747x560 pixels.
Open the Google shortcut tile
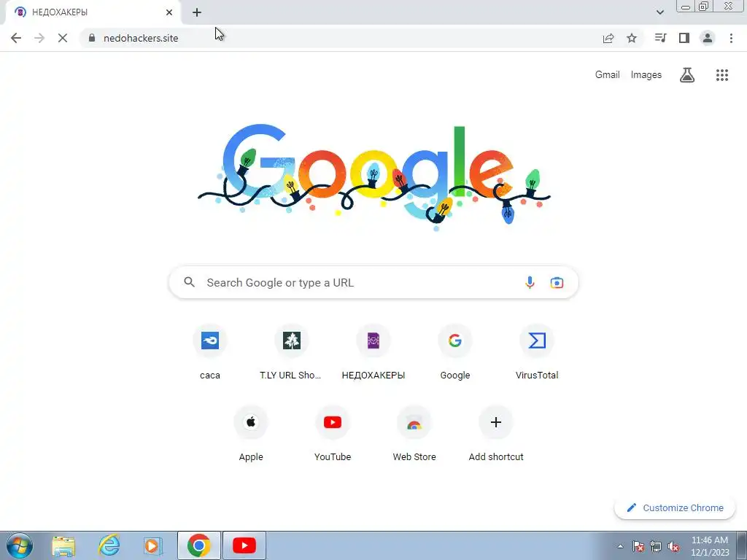tap(455, 354)
